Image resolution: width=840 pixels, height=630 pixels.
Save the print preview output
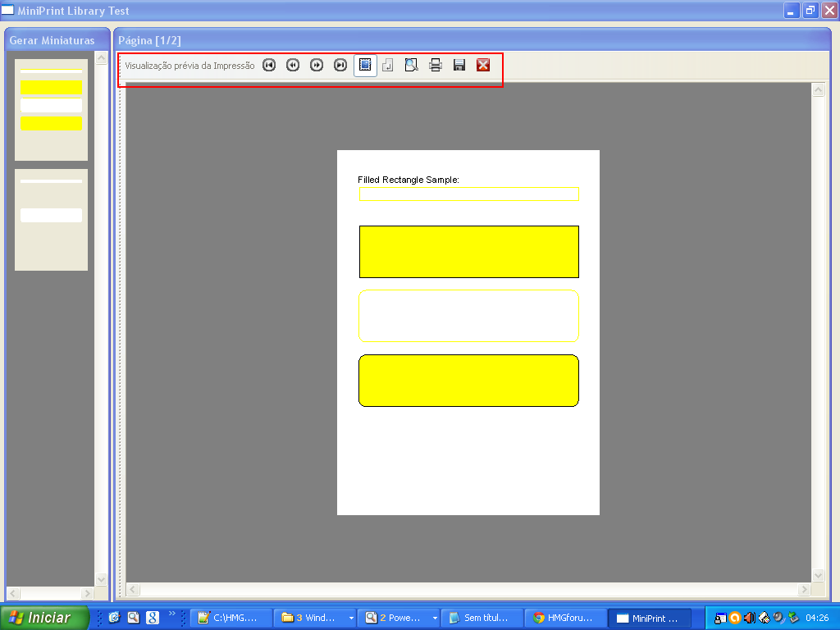pyautogui.click(x=459, y=65)
